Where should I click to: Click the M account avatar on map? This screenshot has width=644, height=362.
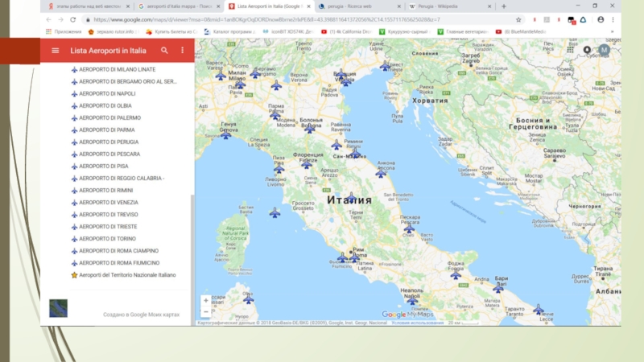click(x=605, y=49)
